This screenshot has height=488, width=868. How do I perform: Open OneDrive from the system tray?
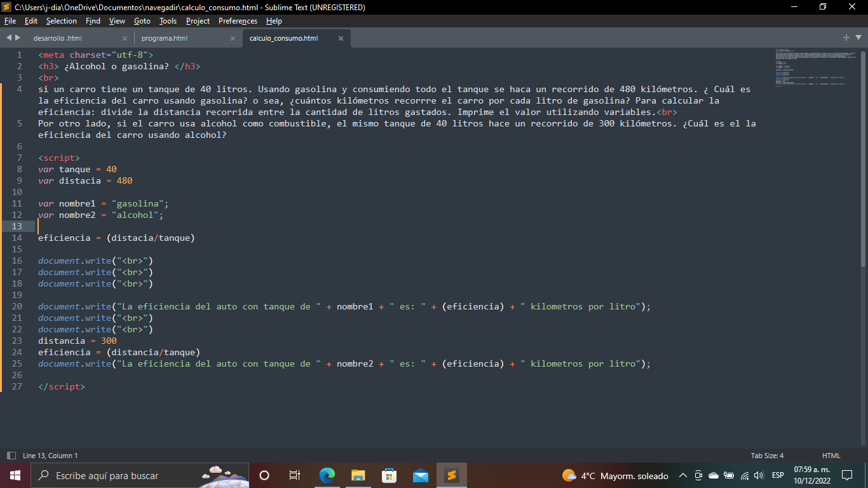(712, 475)
